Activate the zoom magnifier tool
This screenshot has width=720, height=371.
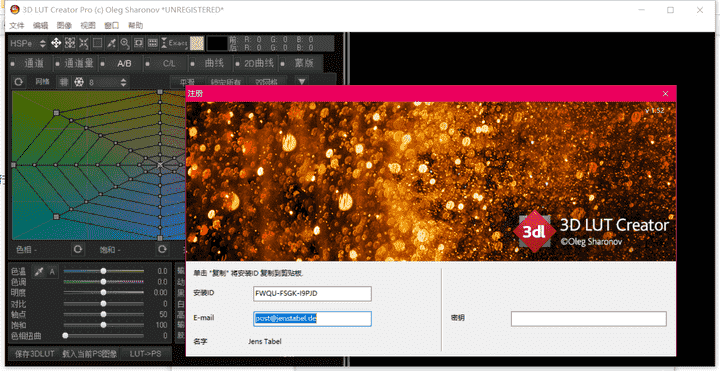[x=125, y=43]
